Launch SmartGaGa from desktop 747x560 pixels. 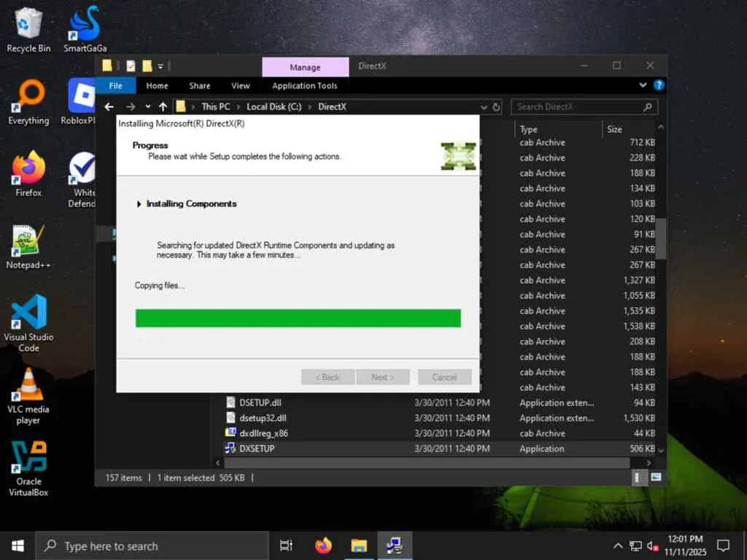pos(85,29)
